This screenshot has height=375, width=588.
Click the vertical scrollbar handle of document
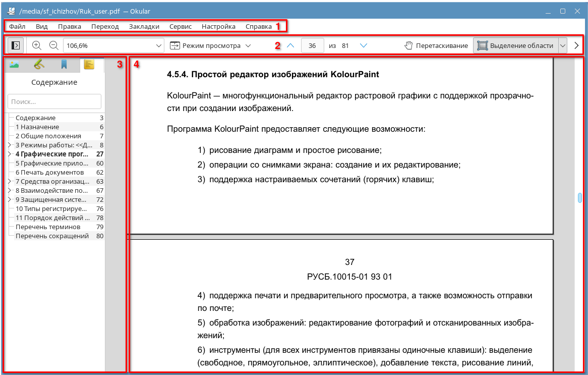(x=579, y=198)
